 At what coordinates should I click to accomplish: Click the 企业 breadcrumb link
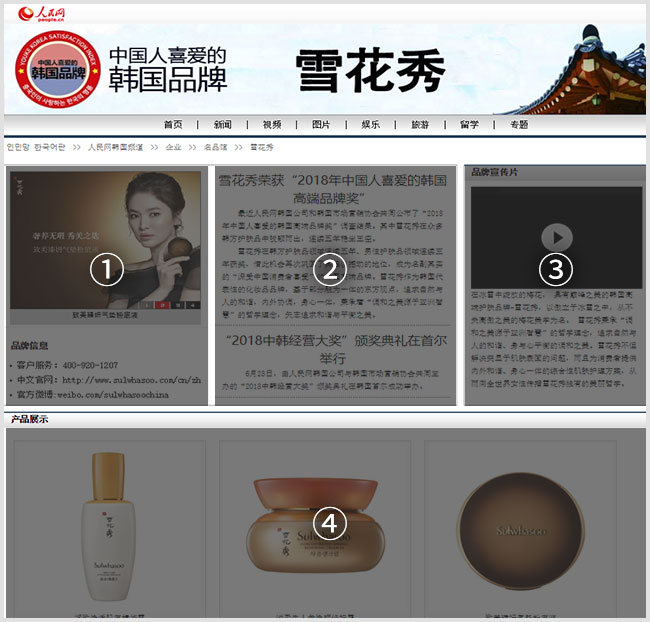coord(173,147)
